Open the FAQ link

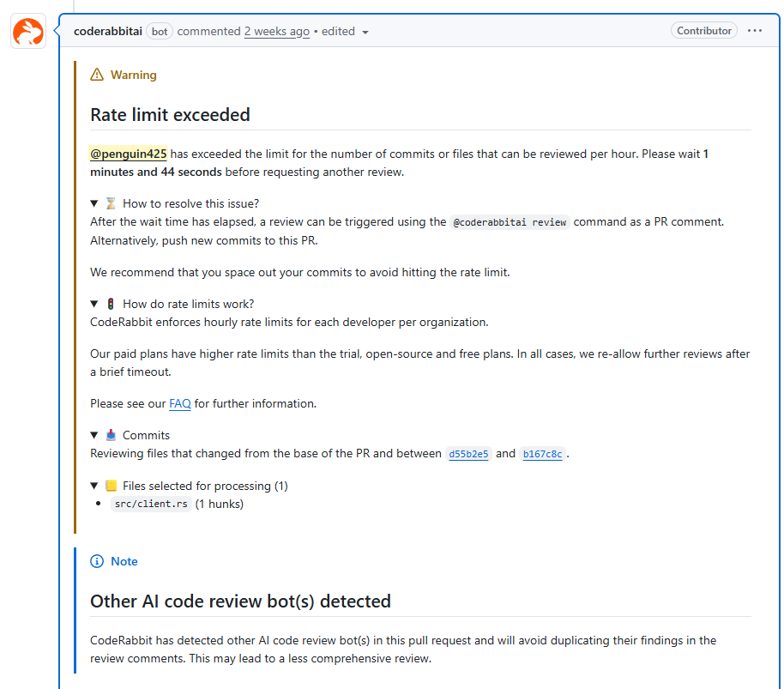pos(180,403)
